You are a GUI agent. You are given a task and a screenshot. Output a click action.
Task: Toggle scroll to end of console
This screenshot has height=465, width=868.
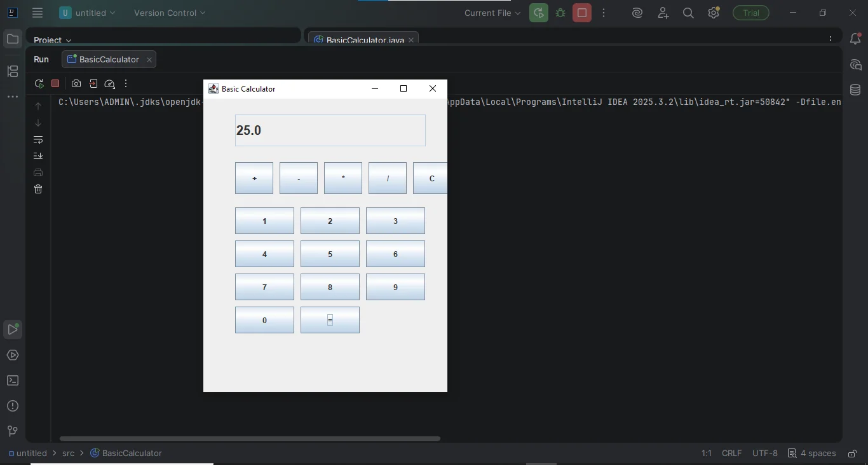pyautogui.click(x=38, y=156)
